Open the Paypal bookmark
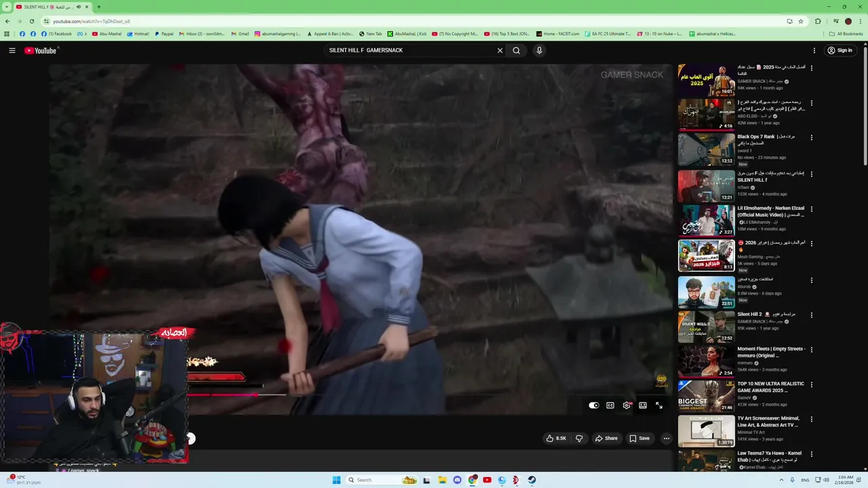 164,34
